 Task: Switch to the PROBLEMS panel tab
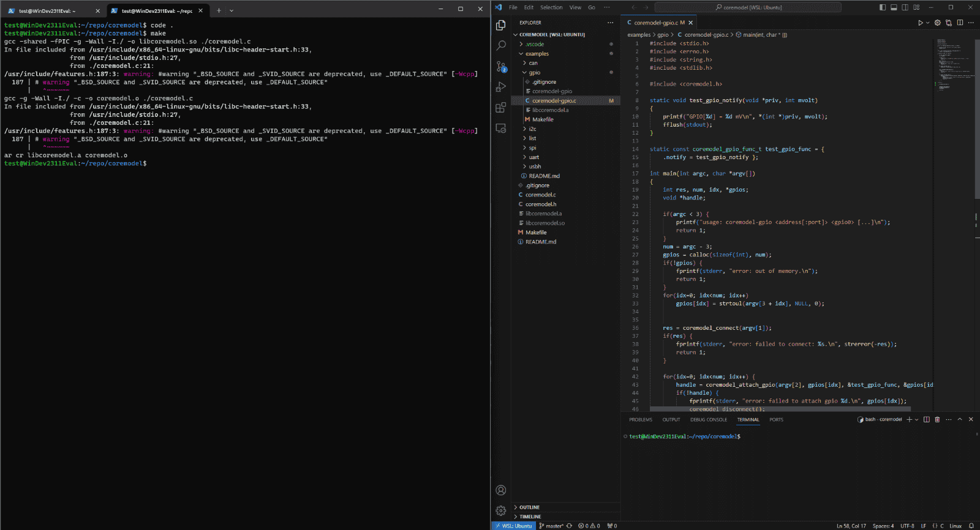(x=640, y=420)
